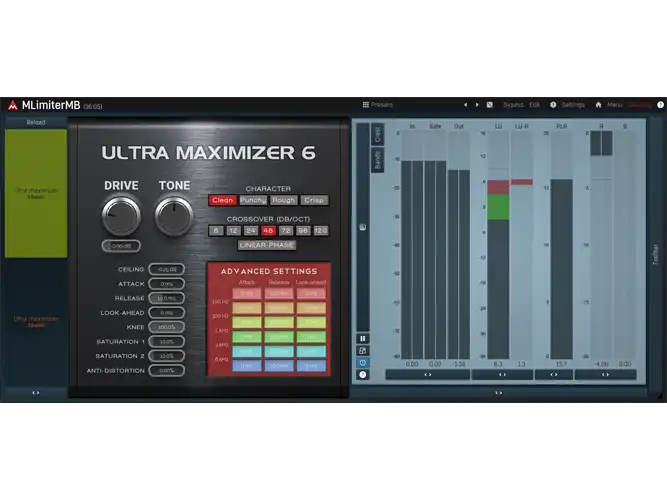Pause the meters
The height and width of the screenshot is (500, 667).
(x=362, y=339)
